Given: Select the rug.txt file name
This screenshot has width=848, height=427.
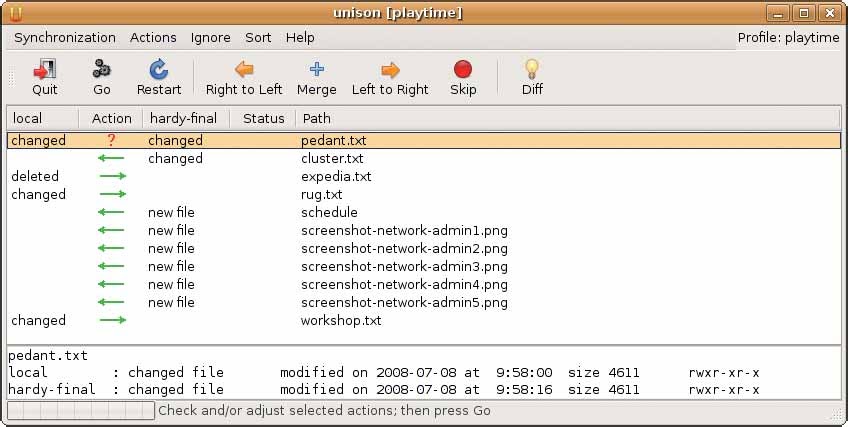Looking at the screenshot, I should click(x=322, y=194).
